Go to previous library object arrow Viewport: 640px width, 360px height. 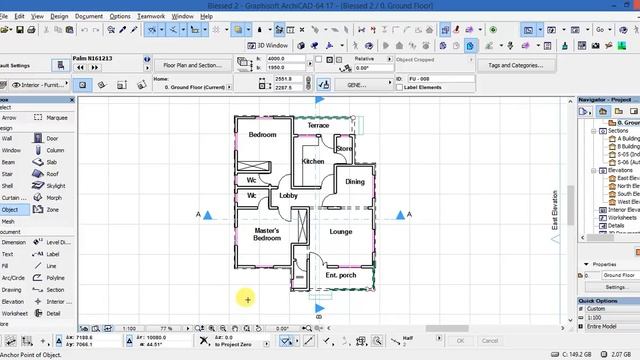[x=80, y=67]
